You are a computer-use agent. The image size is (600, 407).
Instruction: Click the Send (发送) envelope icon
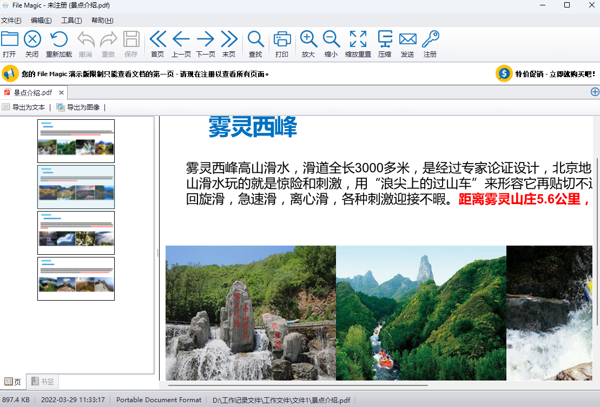(x=407, y=43)
